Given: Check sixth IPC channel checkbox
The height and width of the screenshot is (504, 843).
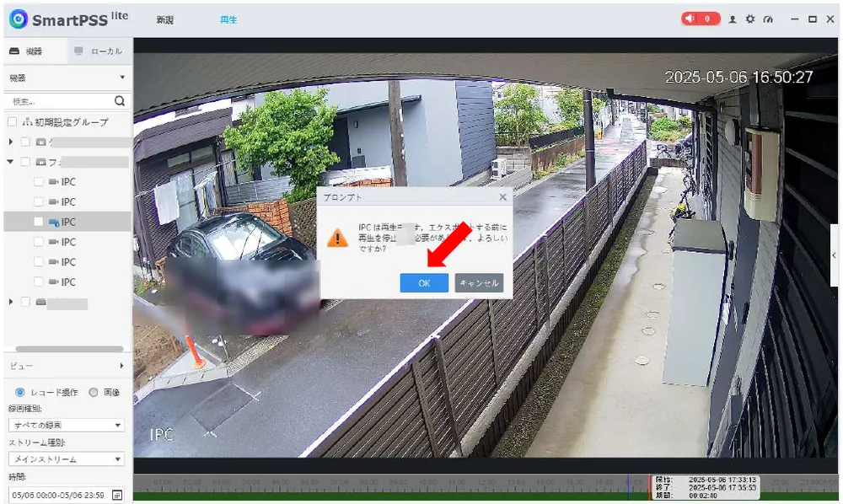Looking at the screenshot, I should coord(38,281).
